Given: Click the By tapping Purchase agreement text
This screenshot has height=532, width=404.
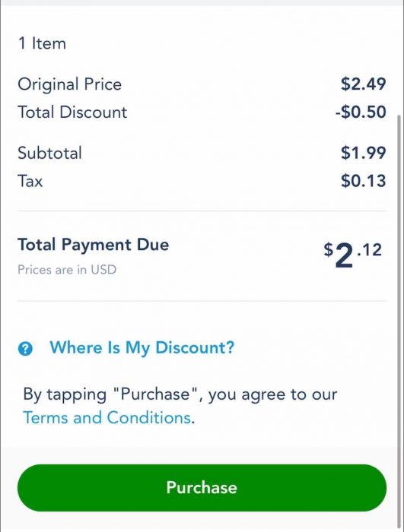Looking at the screenshot, I should 180,394.
